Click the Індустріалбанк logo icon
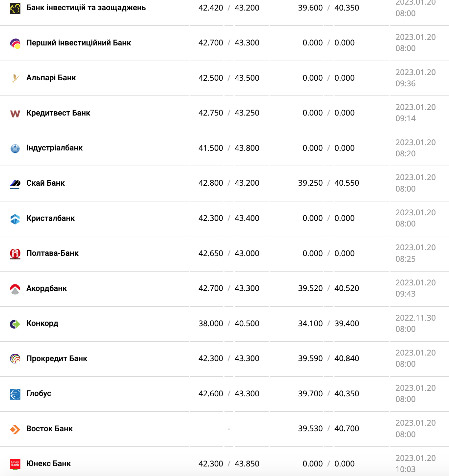Screen dimensions: 449x476 pyautogui.click(x=15, y=148)
